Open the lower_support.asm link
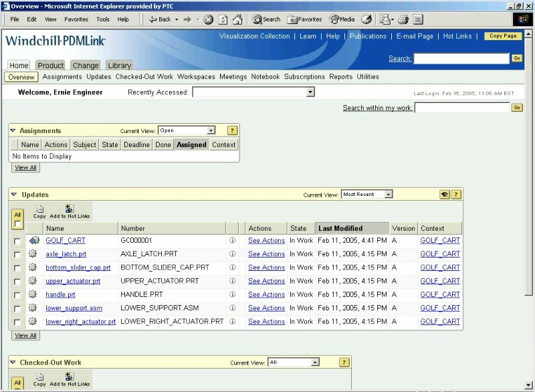 tap(74, 308)
